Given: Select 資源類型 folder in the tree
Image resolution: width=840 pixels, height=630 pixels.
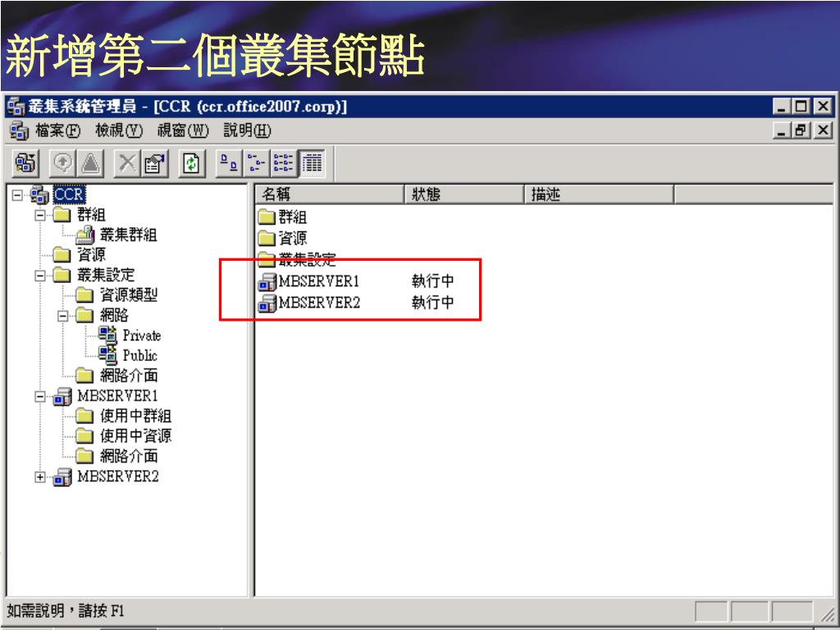Looking at the screenshot, I should pyautogui.click(x=129, y=295).
